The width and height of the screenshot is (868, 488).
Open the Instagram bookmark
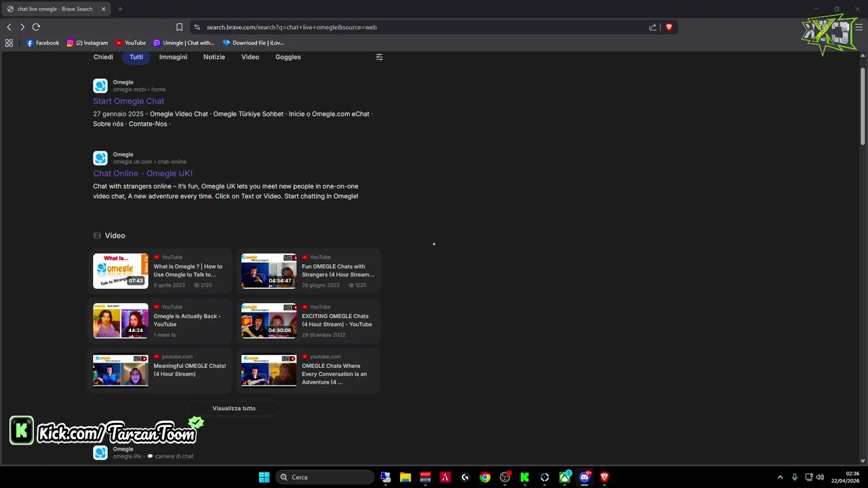pyautogui.click(x=87, y=43)
